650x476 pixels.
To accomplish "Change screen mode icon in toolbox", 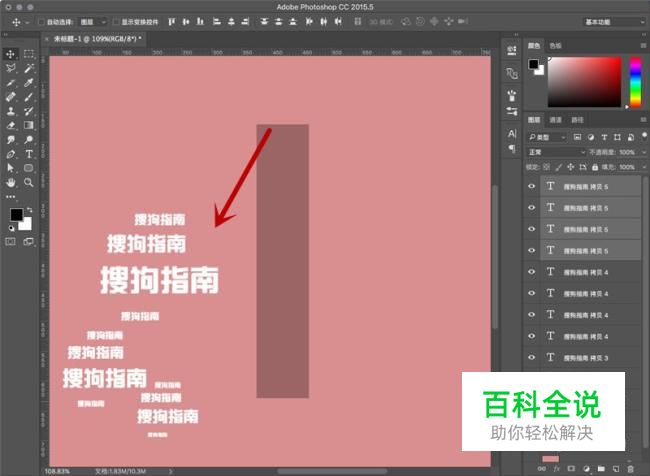I will [29, 241].
